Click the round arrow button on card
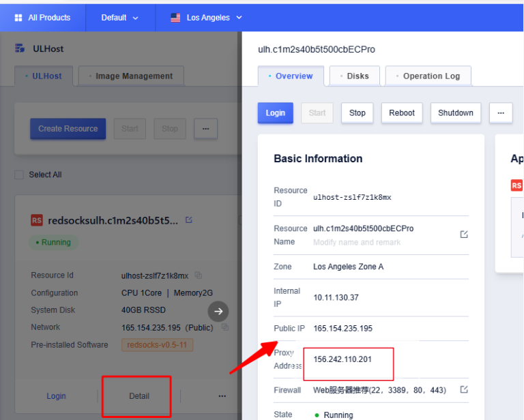The image size is (524, 420). pos(218,312)
